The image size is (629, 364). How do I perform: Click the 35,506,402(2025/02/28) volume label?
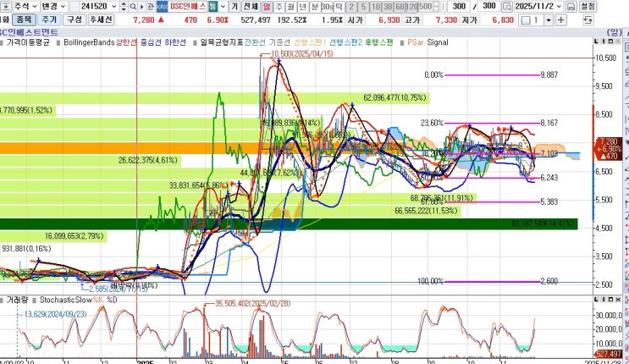pyautogui.click(x=252, y=303)
